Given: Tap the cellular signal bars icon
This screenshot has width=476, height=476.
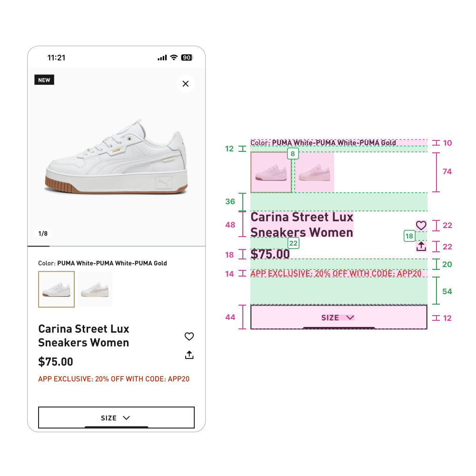Looking at the screenshot, I should click(x=162, y=58).
